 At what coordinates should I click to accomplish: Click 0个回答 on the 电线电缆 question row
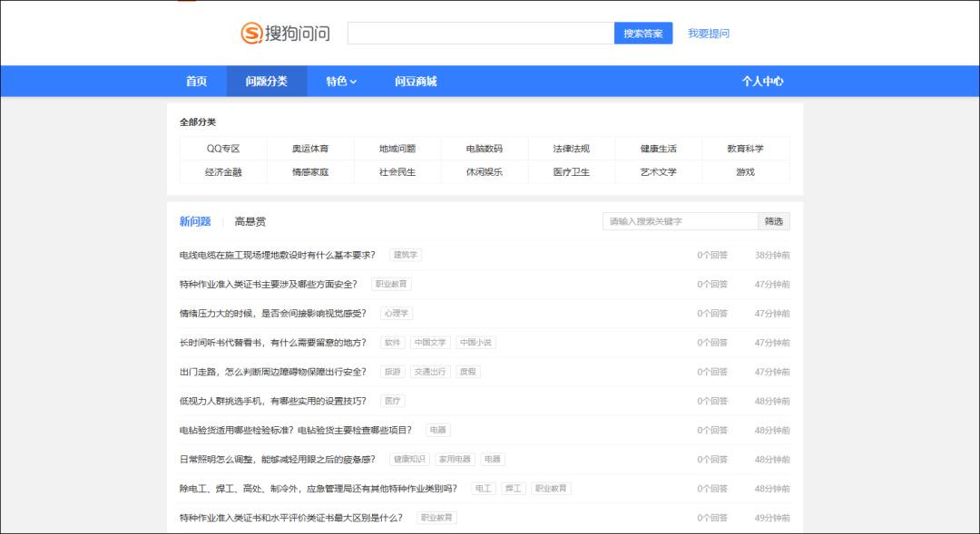coord(712,255)
